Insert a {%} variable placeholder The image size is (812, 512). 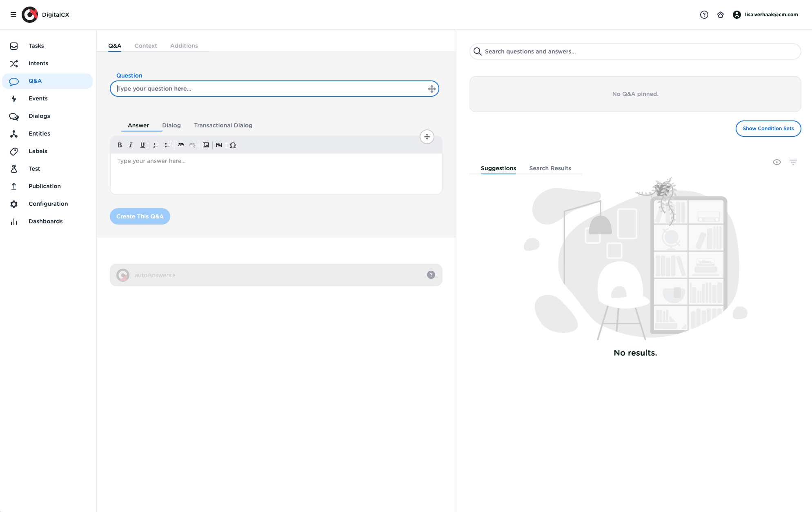pyautogui.click(x=219, y=145)
